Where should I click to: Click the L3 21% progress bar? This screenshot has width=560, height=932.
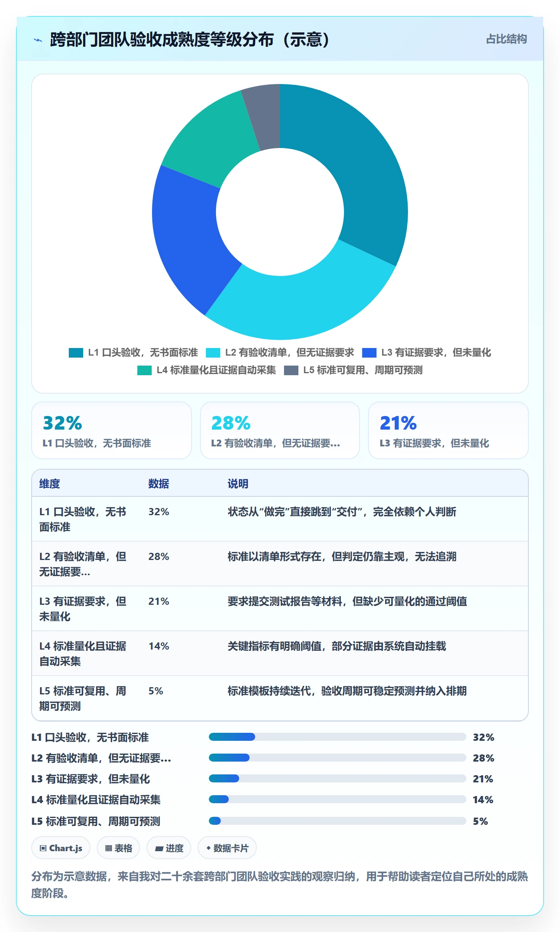click(337, 778)
